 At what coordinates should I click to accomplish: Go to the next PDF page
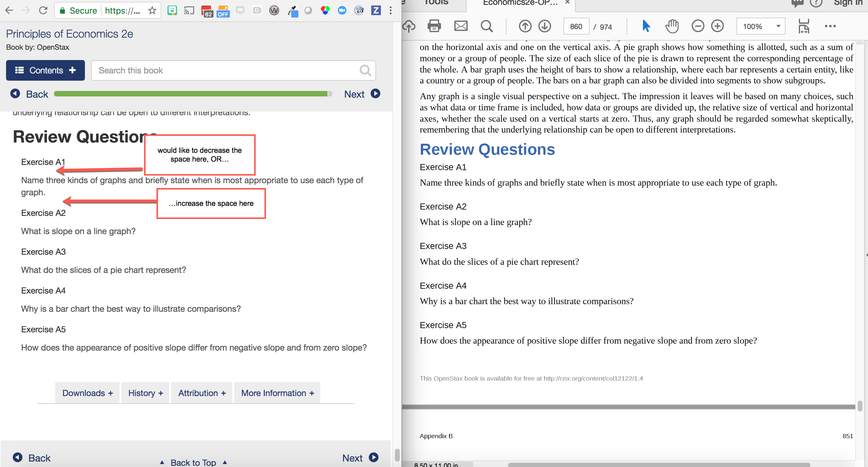point(544,26)
